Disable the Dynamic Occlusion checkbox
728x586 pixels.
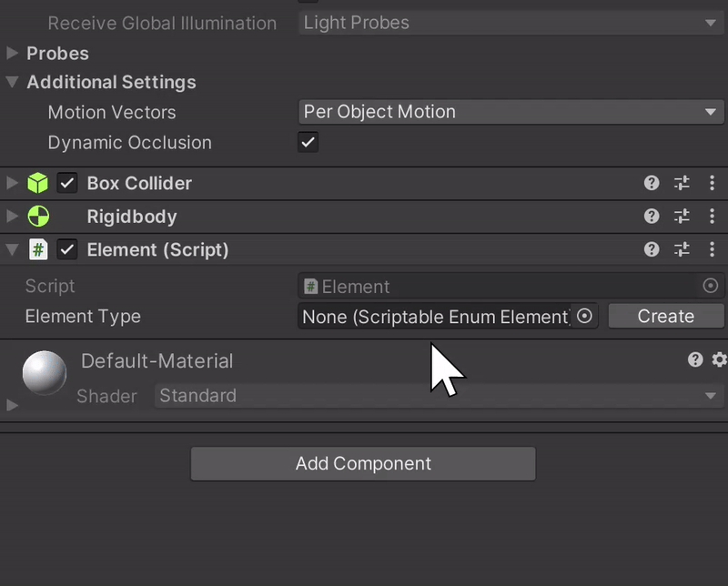point(308,142)
